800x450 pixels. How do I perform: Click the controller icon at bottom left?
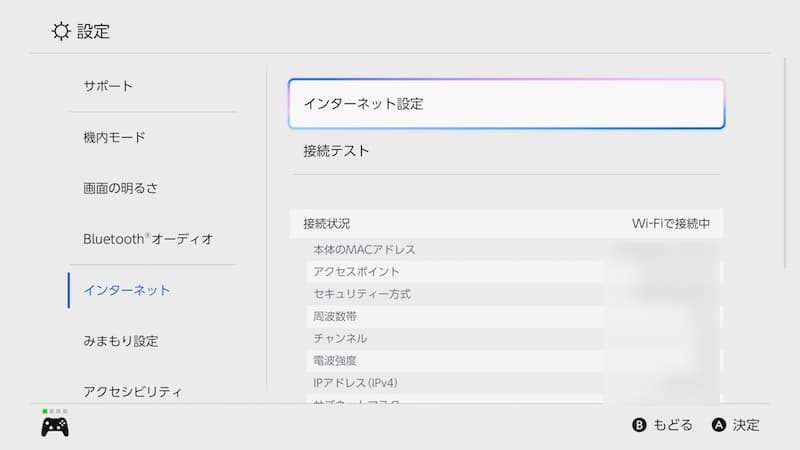(x=55, y=427)
